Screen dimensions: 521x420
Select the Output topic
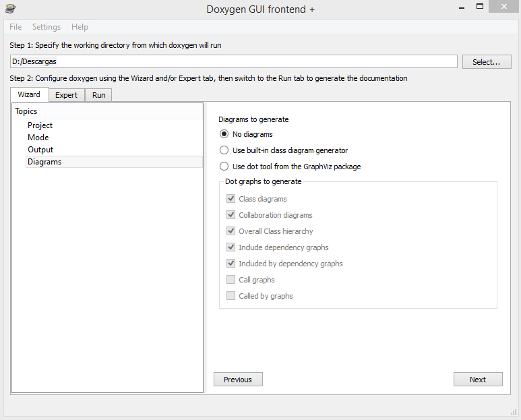pyautogui.click(x=40, y=150)
